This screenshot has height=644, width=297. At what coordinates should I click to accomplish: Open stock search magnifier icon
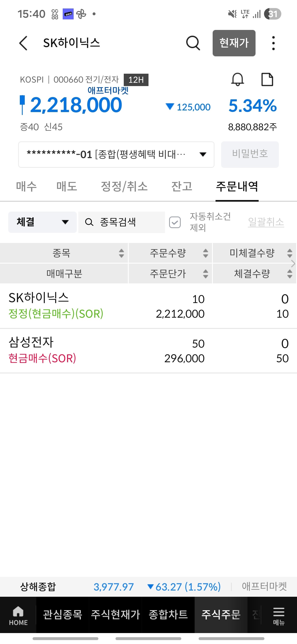click(193, 43)
